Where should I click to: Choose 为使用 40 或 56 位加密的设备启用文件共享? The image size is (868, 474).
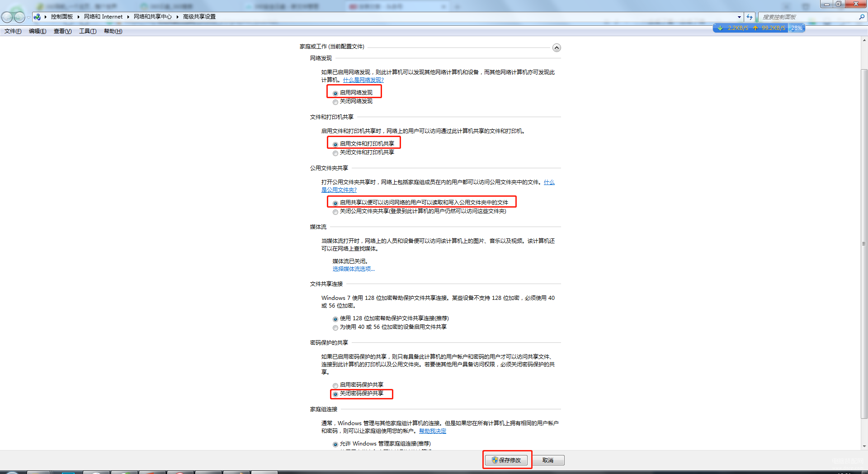point(335,327)
